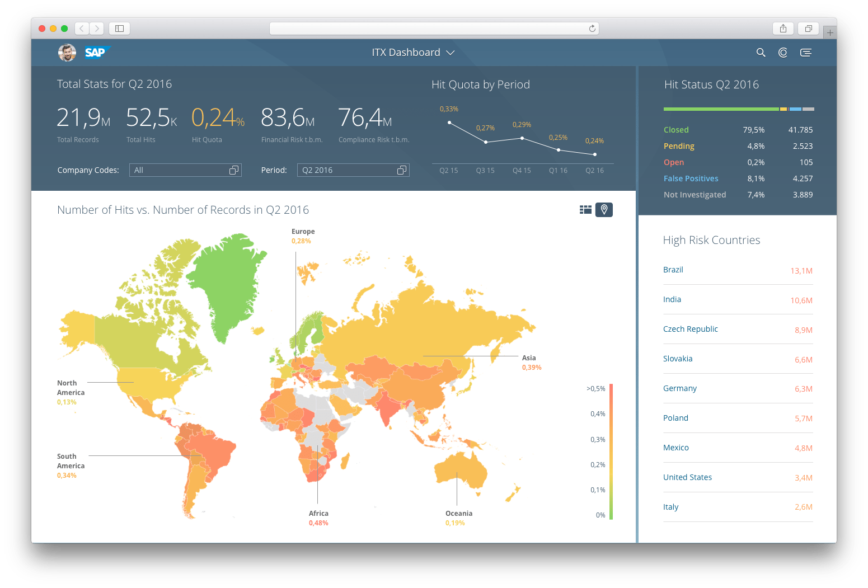Click the 41.785 Closed count value
Viewport: 868px width, 588px height.
tap(800, 130)
